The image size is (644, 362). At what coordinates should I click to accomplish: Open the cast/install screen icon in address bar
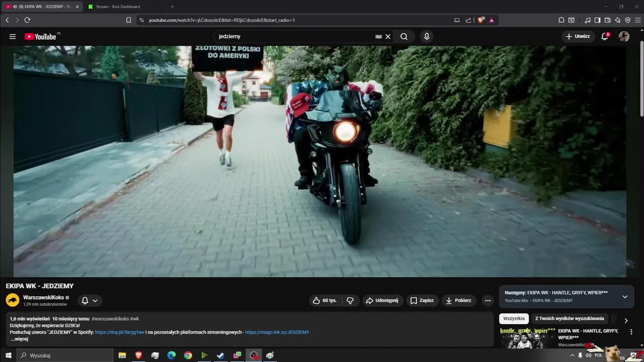[457, 20]
